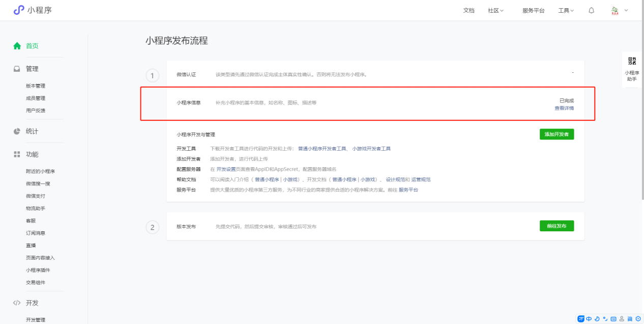
Task: Select 附近的小程序 in the sidebar
Action: click(x=40, y=172)
